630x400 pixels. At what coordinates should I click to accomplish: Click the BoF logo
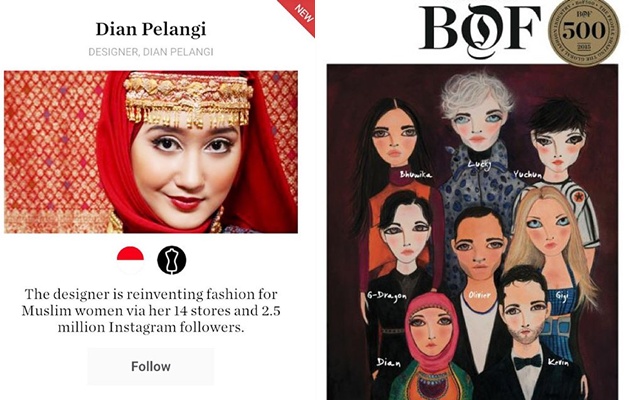click(x=480, y=31)
